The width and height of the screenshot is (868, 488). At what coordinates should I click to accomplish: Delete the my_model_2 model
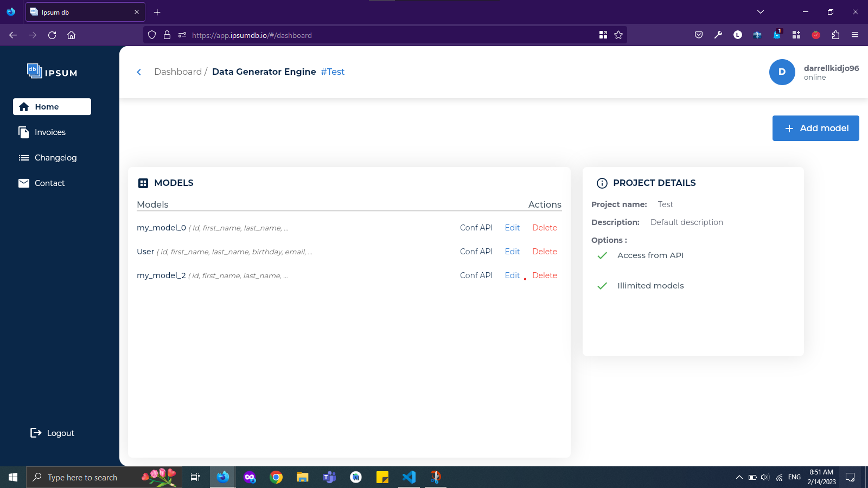point(545,275)
